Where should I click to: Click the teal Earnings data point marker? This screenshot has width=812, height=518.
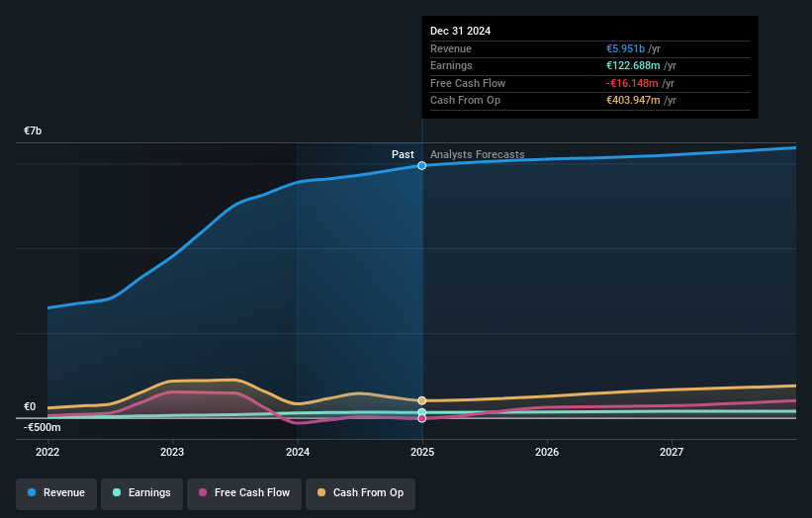(x=422, y=412)
